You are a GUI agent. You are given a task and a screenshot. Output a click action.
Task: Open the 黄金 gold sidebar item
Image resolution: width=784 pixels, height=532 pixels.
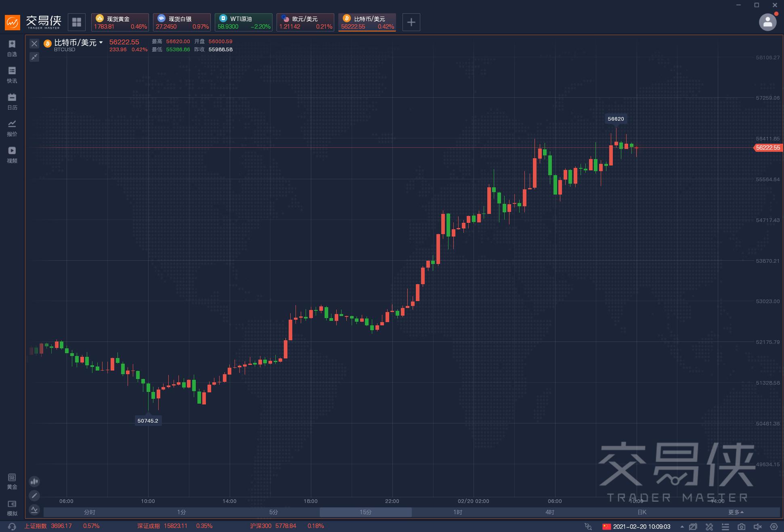[x=12, y=481]
